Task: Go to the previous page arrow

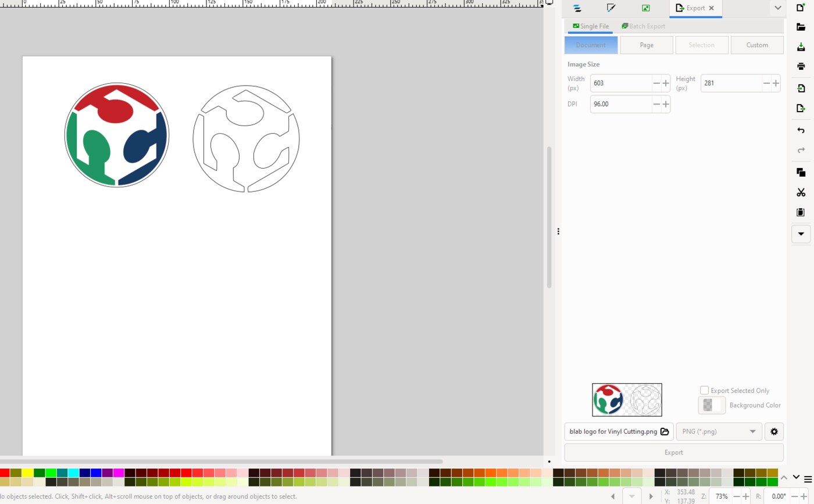Action: 613,496
